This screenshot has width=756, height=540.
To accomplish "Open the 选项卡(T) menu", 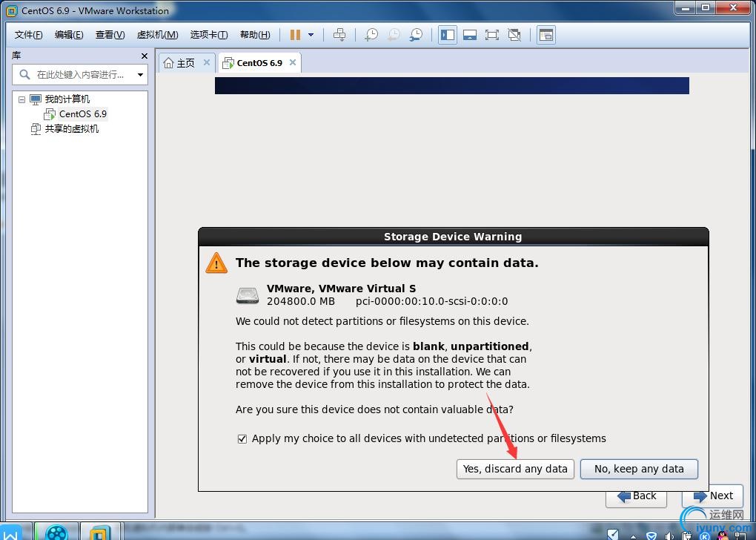I will coord(209,35).
